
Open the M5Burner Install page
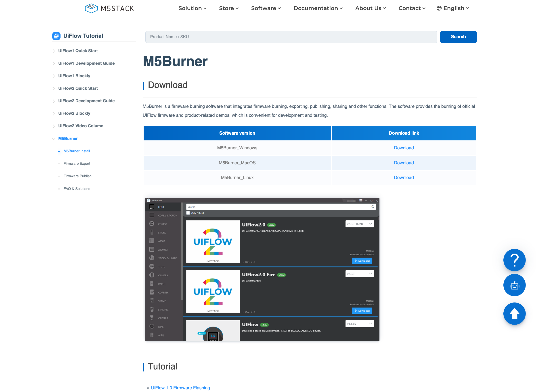point(77,151)
